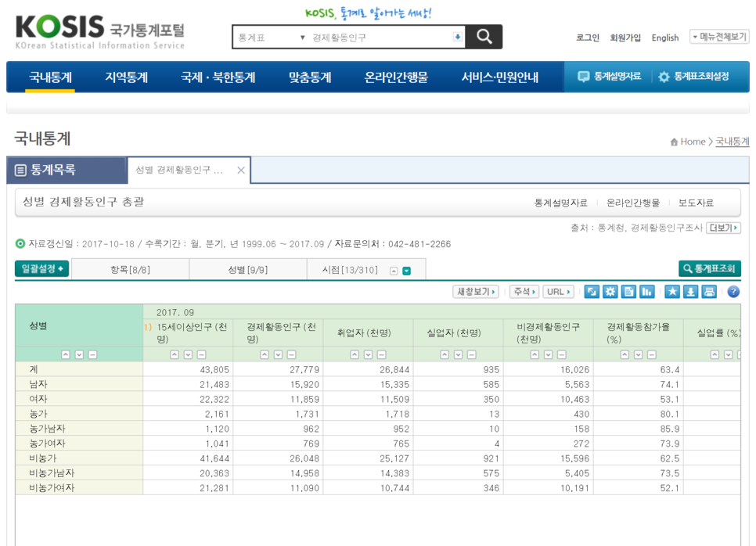Sort 15세이상인구 column ascending
756x546 pixels.
click(x=175, y=354)
